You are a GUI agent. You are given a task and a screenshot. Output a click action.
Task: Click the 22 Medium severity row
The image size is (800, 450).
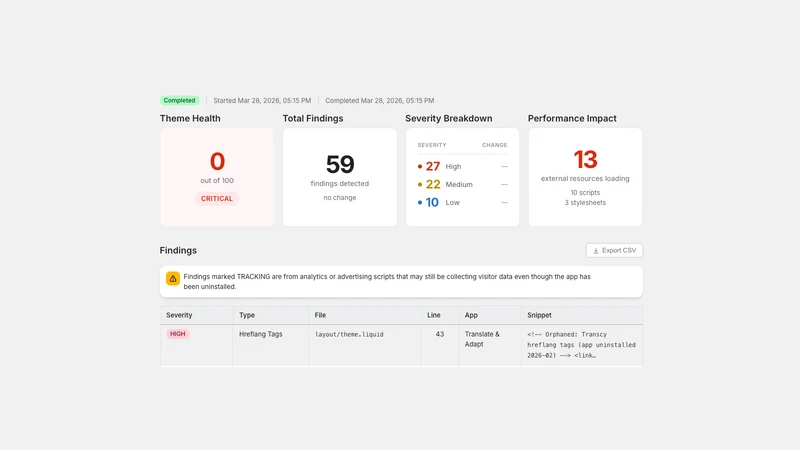coord(462,184)
